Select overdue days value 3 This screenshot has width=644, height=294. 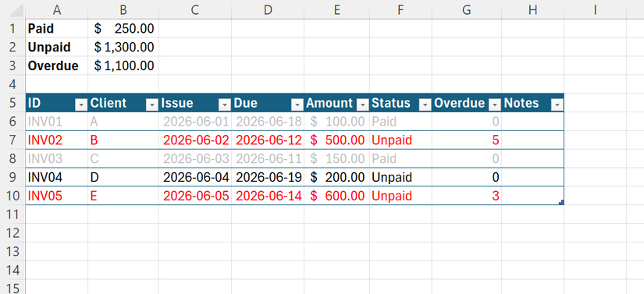pos(467,196)
